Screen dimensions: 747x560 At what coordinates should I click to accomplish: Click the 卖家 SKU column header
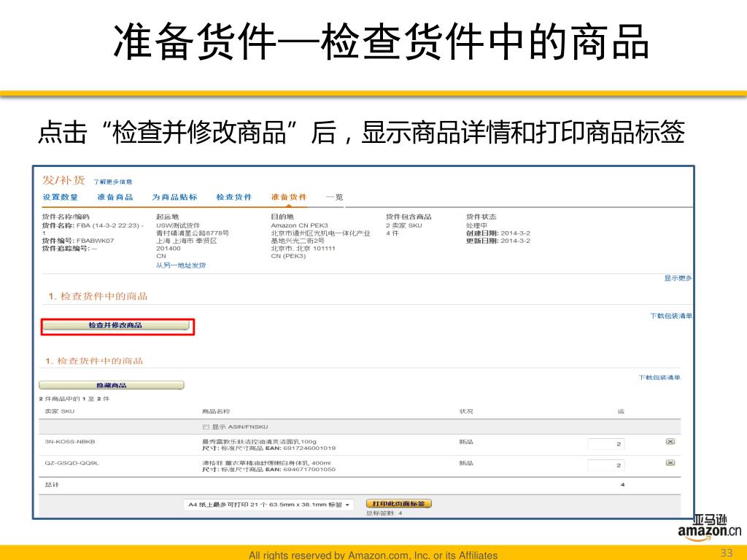(60, 411)
